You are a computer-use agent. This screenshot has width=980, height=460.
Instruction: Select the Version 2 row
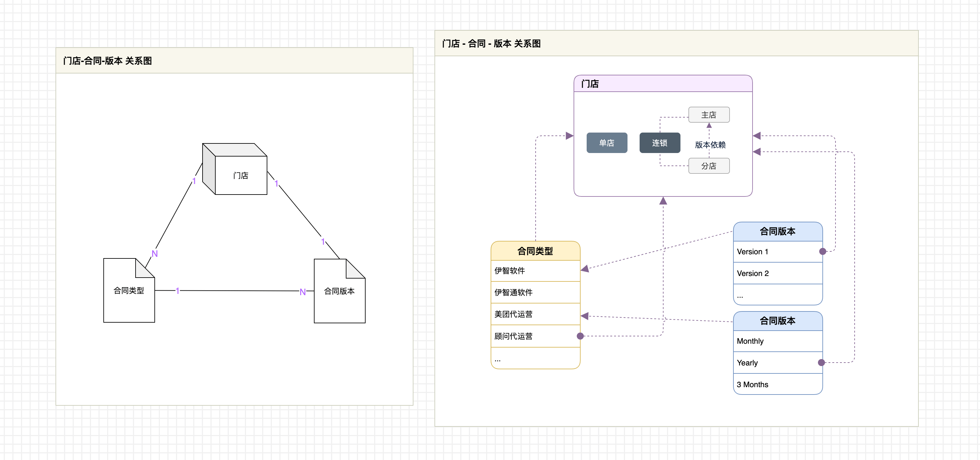[x=778, y=273]
